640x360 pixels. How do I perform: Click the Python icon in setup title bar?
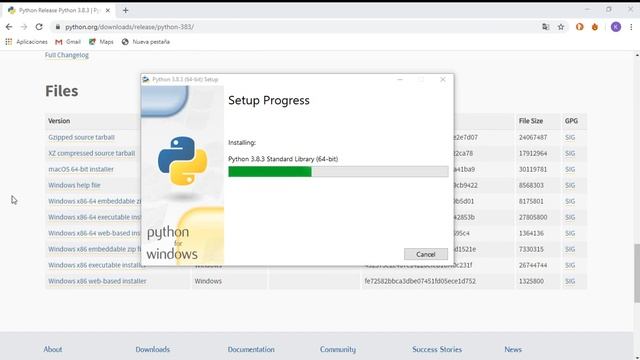point(146,79)
